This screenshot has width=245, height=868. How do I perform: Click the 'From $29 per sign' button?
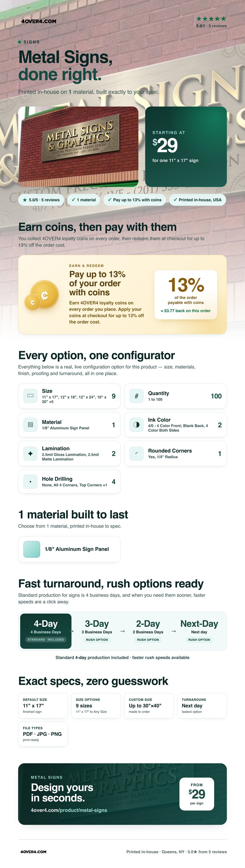(x=197, y=794)
